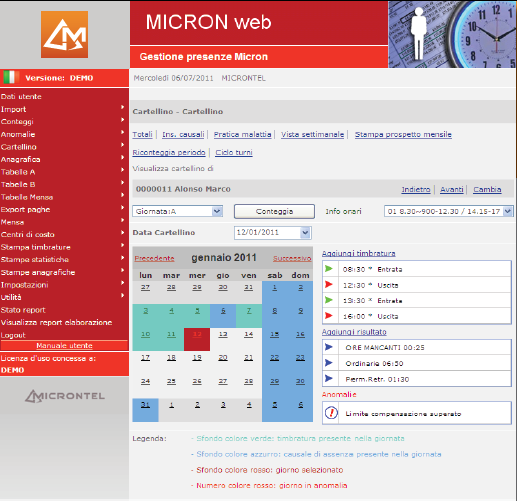Viewport: 517px width, 501px height.
Task: Click the Italian flag language icon
Action: point(11,78)
